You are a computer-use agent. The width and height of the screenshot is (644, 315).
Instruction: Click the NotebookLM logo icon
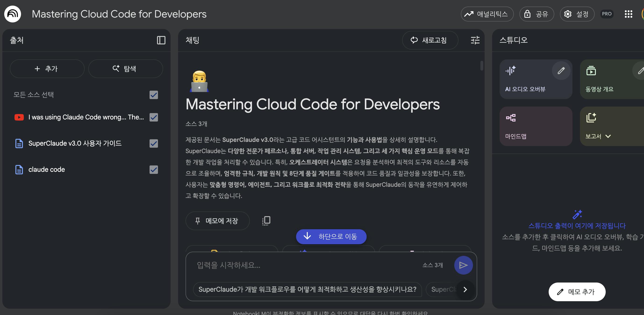(x=12, y=14)
